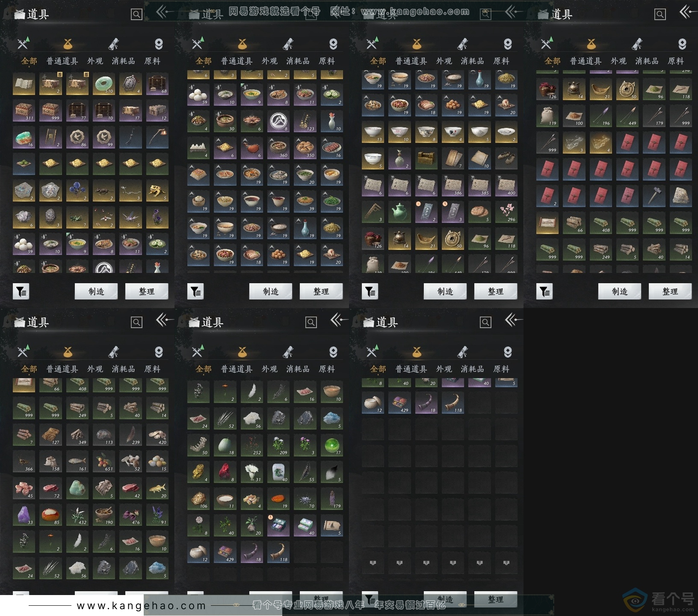Pick the red gemstone with count 8
The height and width of the screenshot is (616, 698).
[225, 472]
